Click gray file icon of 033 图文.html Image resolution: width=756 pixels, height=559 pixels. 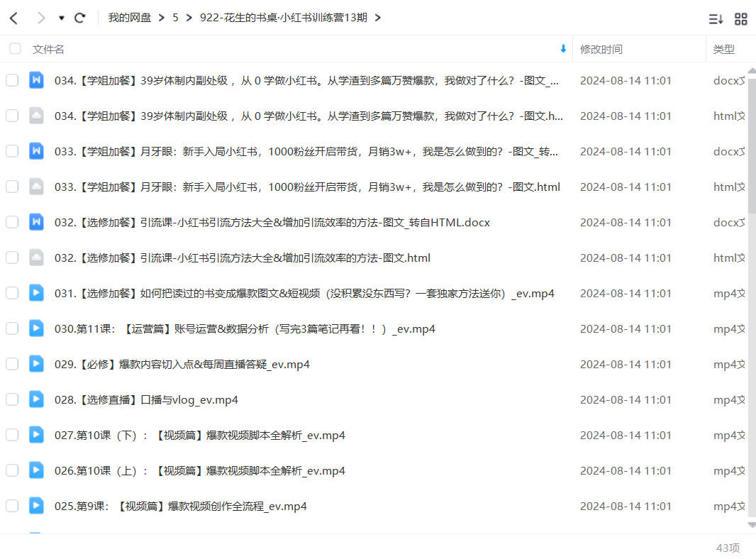coord(36,187)
